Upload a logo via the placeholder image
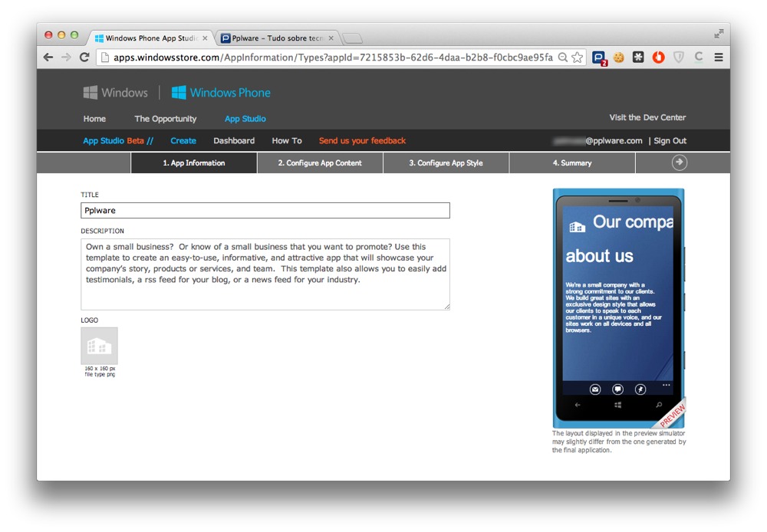This screenshot has width=767, height=532. [99, 346]
